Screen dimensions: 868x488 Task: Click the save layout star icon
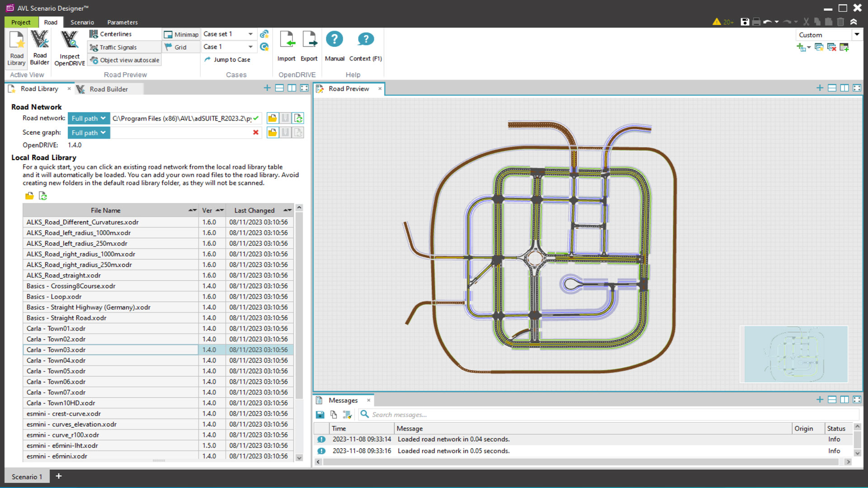(819, 47)
